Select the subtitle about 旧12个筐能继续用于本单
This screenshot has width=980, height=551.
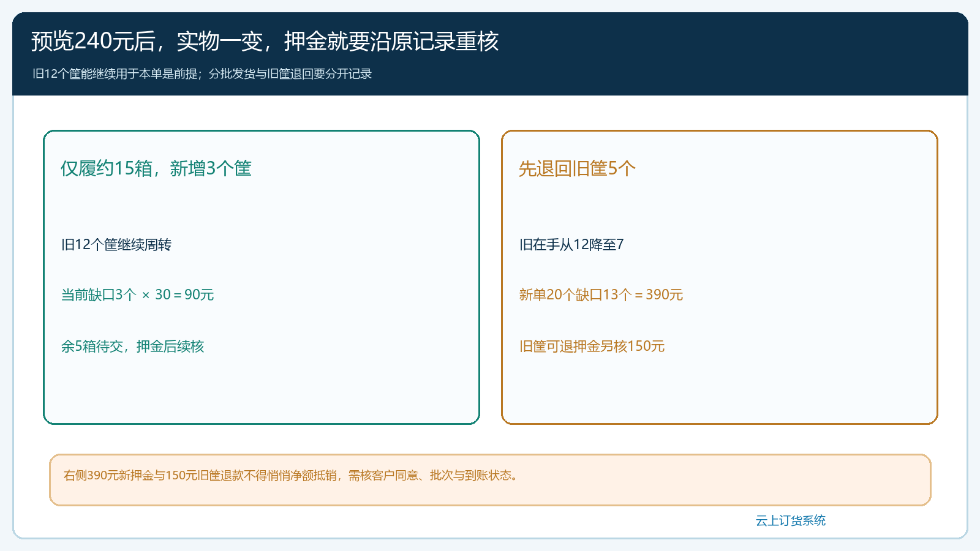coord(202,74)
